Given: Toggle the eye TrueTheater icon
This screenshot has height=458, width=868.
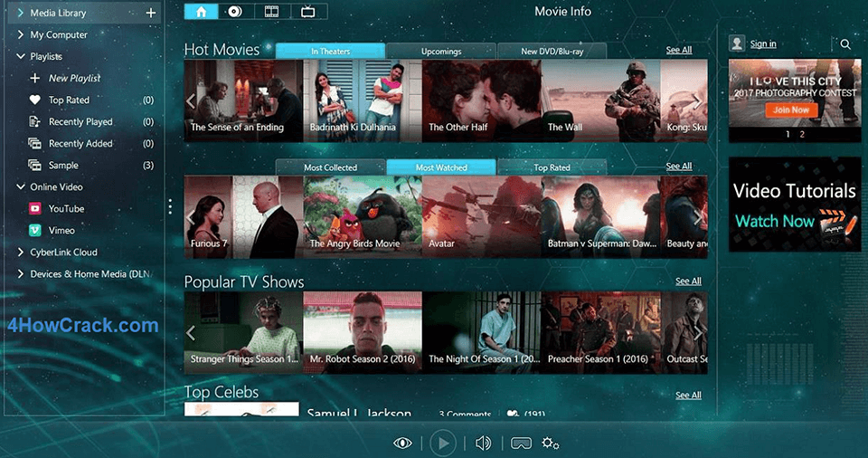Looking at the screenshot, I should coord(402,443).
